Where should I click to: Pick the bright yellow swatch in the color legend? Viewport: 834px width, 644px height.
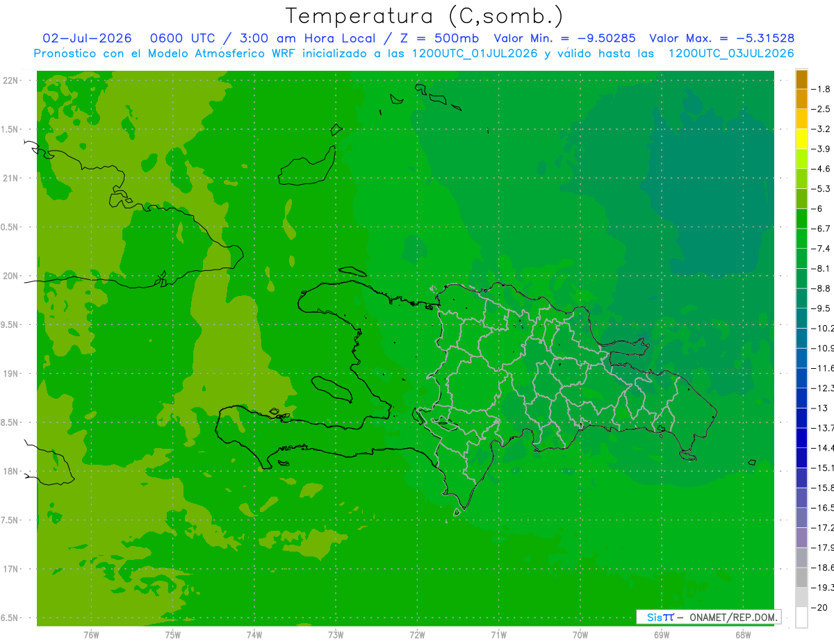801,139
